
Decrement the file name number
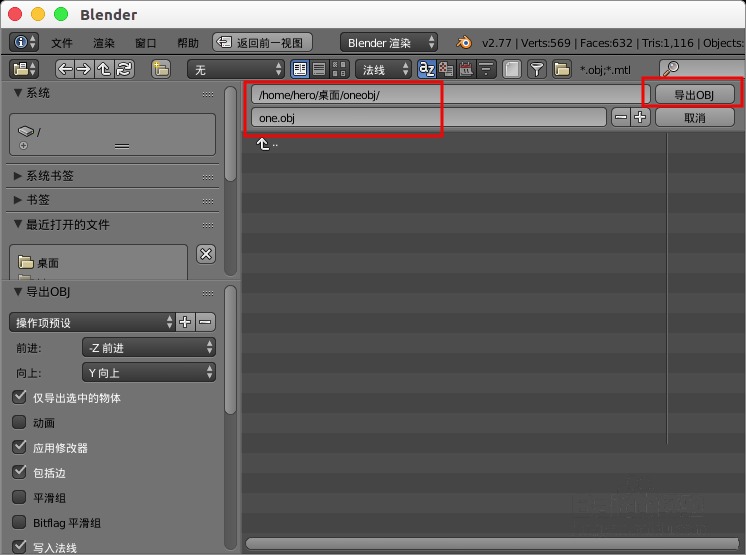(x=621, y=117)
